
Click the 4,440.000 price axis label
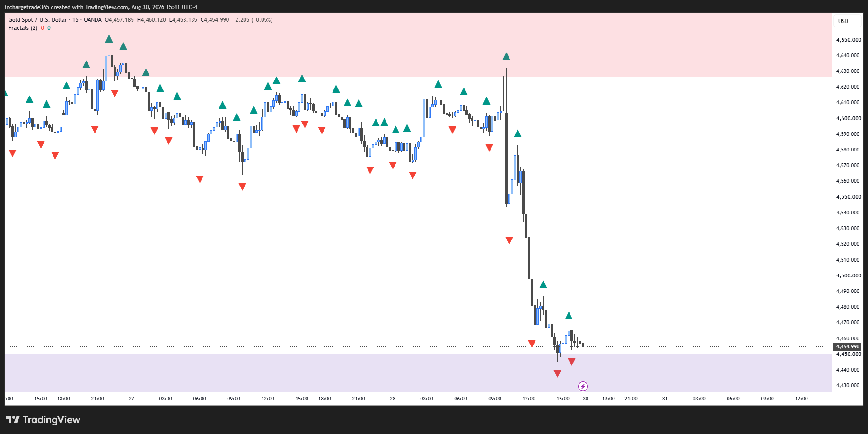coord(848,370)
